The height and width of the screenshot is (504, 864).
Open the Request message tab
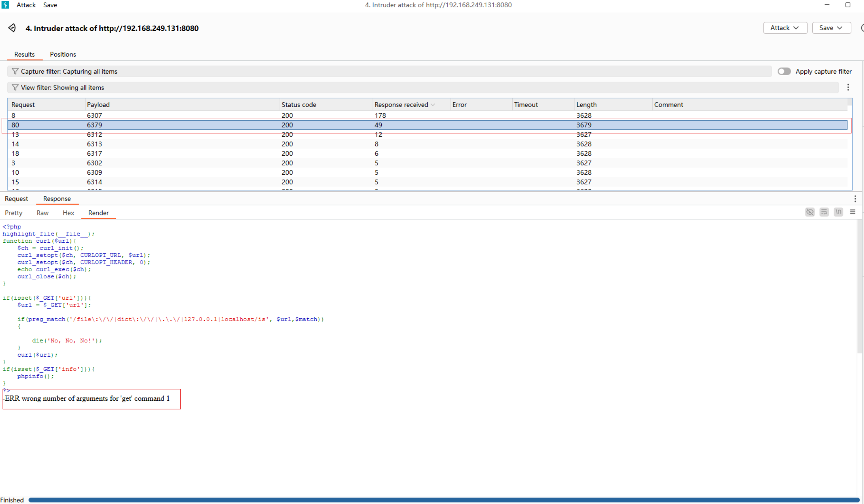[x=16, y=199]
